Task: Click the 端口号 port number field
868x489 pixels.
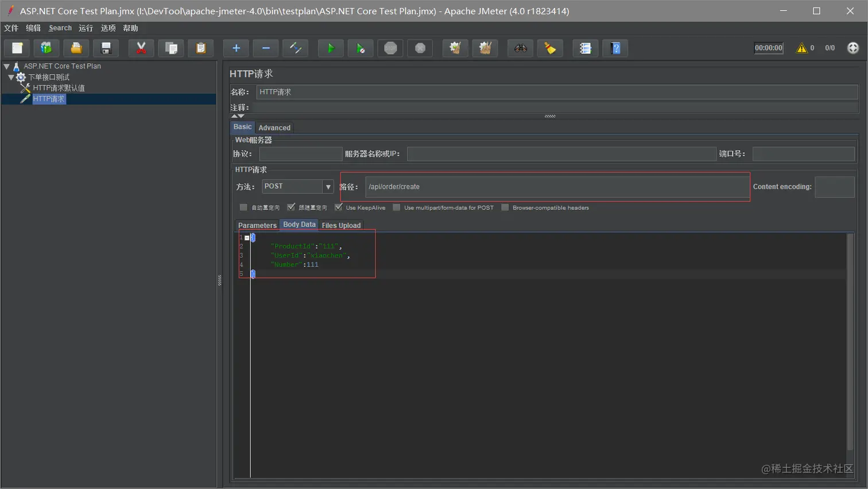Action: point(804,154)
